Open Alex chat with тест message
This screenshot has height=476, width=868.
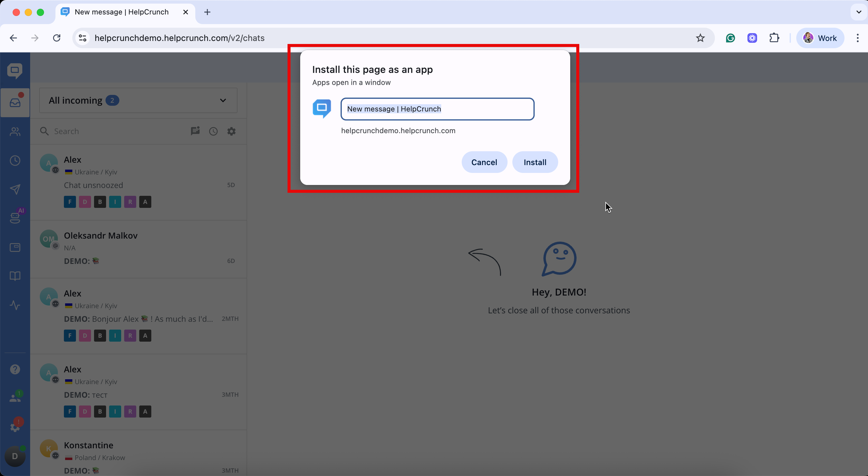click(x=138, y=392)
